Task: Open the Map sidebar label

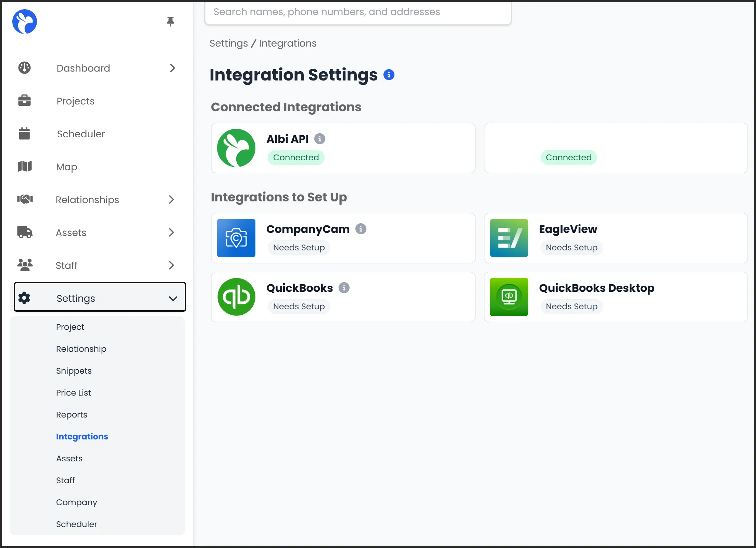Action: click(66, 167)
